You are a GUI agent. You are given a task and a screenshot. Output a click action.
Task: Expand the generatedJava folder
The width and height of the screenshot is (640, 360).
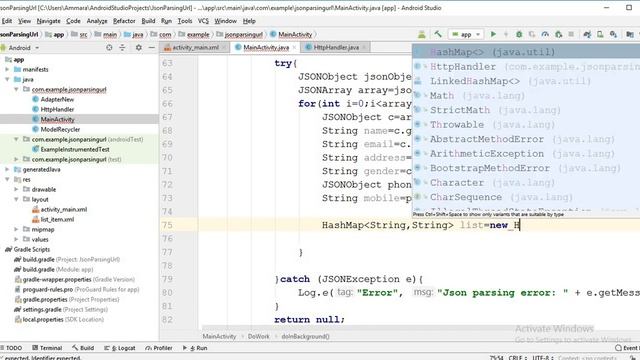(x=7, y=169)
